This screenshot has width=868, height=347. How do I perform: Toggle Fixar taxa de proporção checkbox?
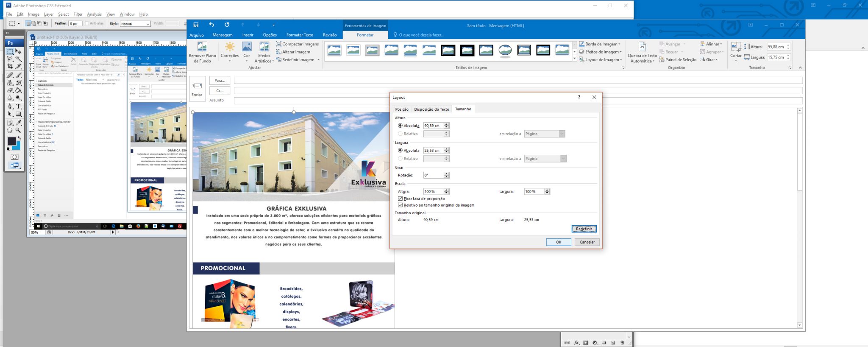pyautogui.click(x=400, y=199)
